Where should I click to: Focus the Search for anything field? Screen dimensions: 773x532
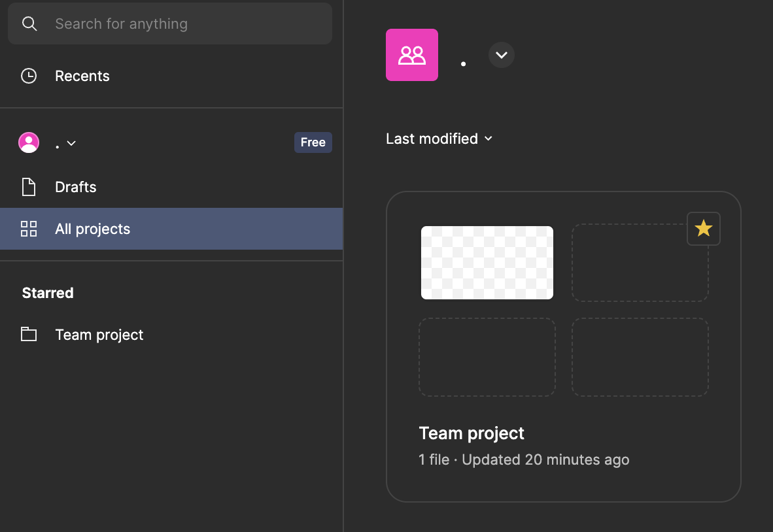pyautogui.click(x=169, y=24)
